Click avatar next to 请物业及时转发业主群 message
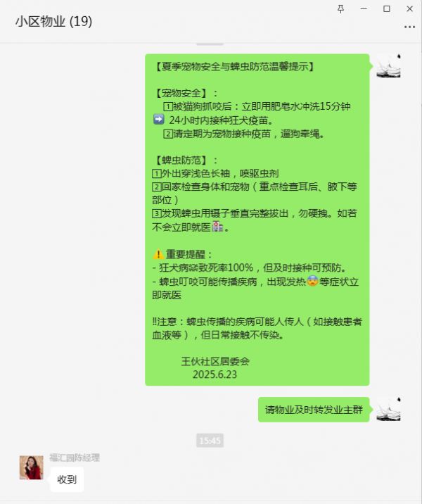Viewport: 422px width, 504px height. (388, 409)
